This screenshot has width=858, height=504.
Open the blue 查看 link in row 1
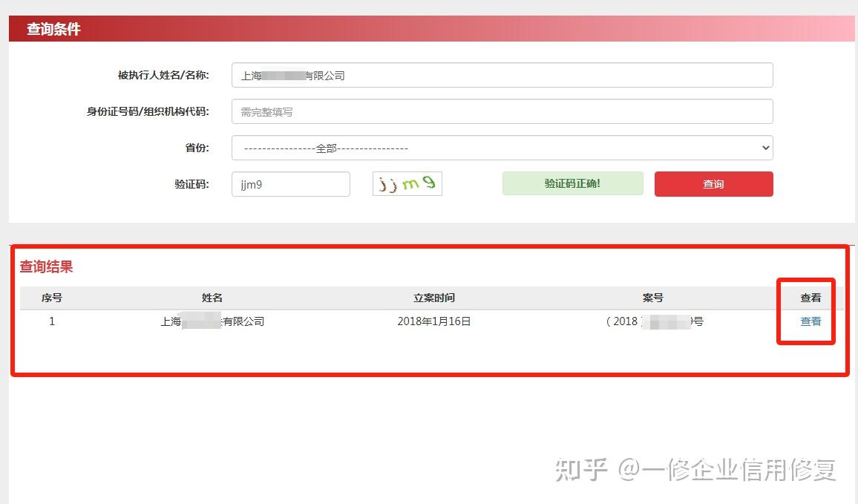pos(810,321)
